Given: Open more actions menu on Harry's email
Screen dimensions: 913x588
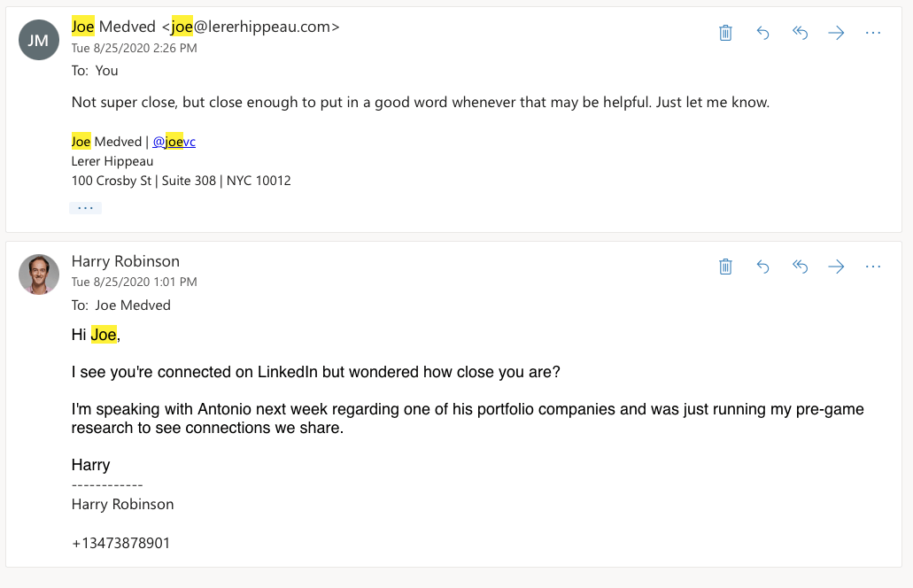Looking at the screenshot, I should click(873, 267).
